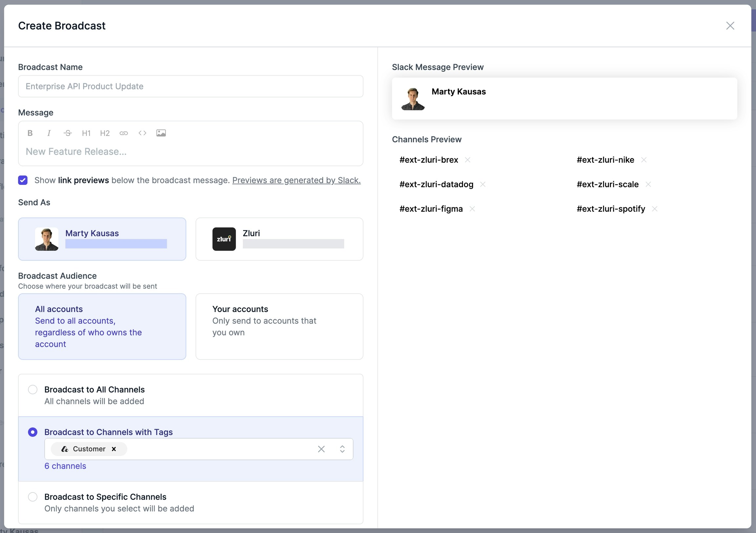756x533 pixels.
Task: Click the Broadcast Name input field
Action: pos(190,86)
